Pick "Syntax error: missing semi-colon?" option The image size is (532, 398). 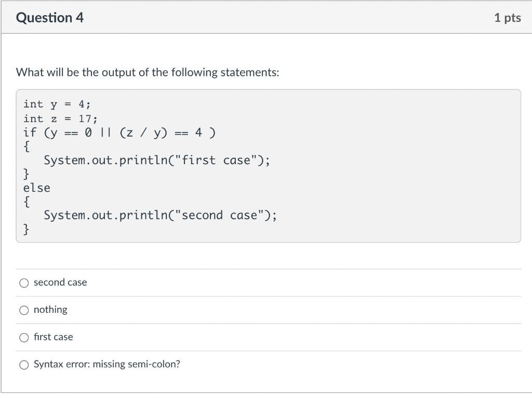pyautogui.click(x=24, y=365)
